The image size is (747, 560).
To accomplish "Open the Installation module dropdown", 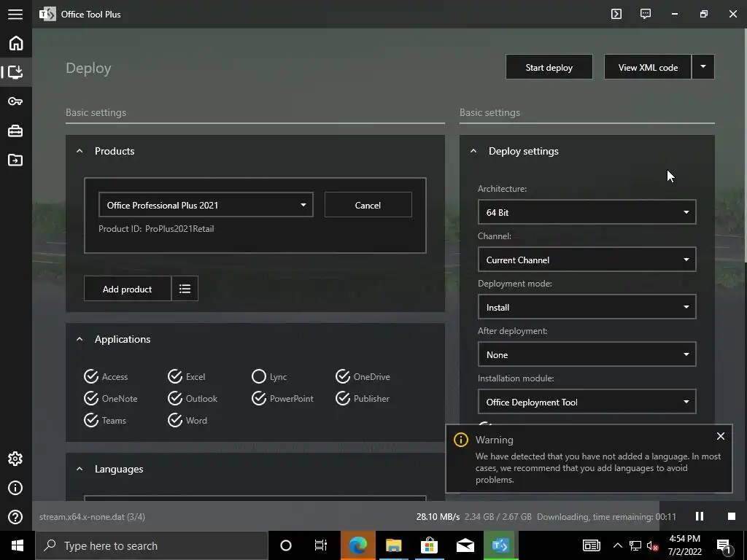I will pos(587,402).
